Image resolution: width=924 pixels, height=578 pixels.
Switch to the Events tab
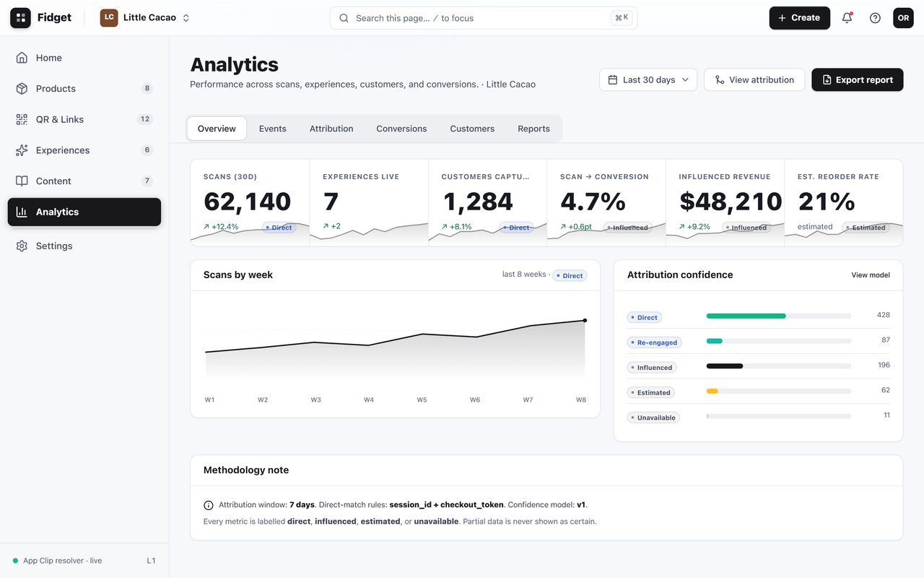273,129
